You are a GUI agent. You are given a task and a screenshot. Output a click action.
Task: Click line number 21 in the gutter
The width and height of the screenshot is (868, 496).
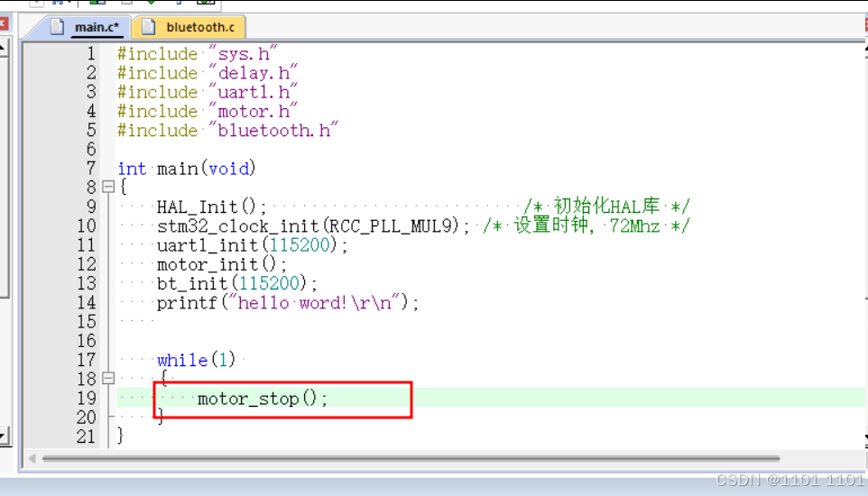(x=87, y=436)
